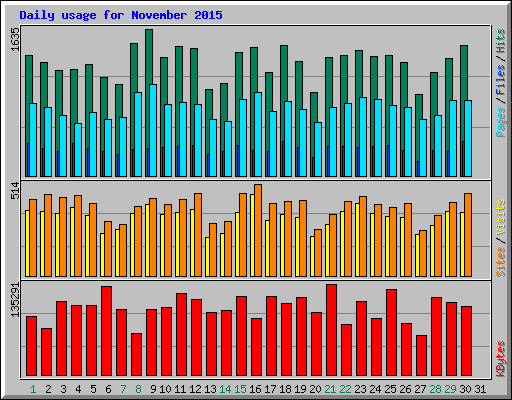The height and width of the screenshot is (400, 512).
Task: Click the red KBytes bar for day 27
Action: click(422, 355)
